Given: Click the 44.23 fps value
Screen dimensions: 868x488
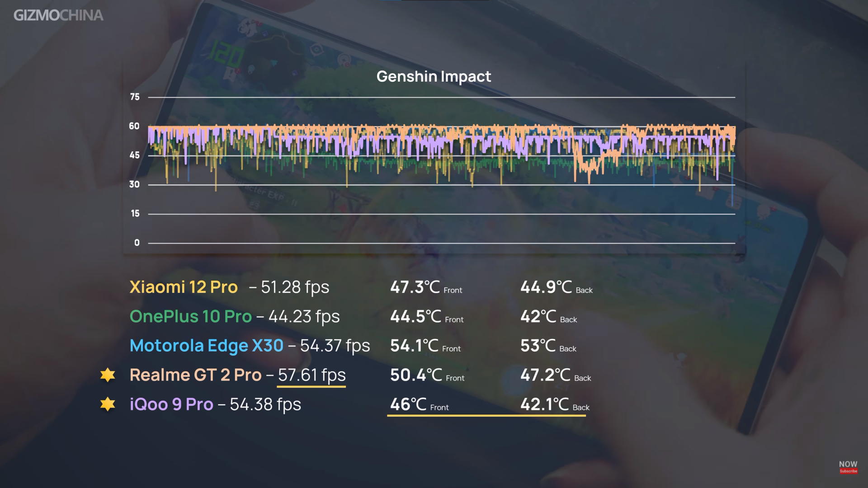Looking at the screenshot, I should click(304, 317).
